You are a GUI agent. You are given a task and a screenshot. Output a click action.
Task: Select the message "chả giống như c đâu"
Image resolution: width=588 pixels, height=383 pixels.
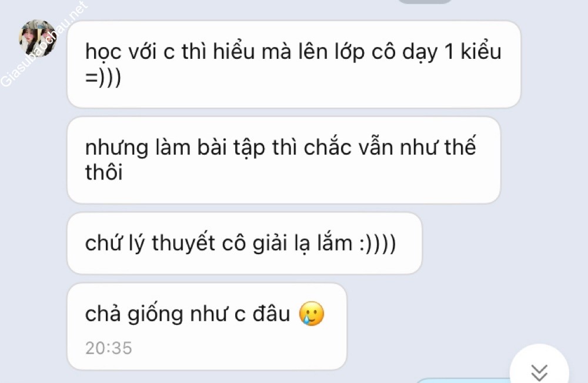(206, 327)
